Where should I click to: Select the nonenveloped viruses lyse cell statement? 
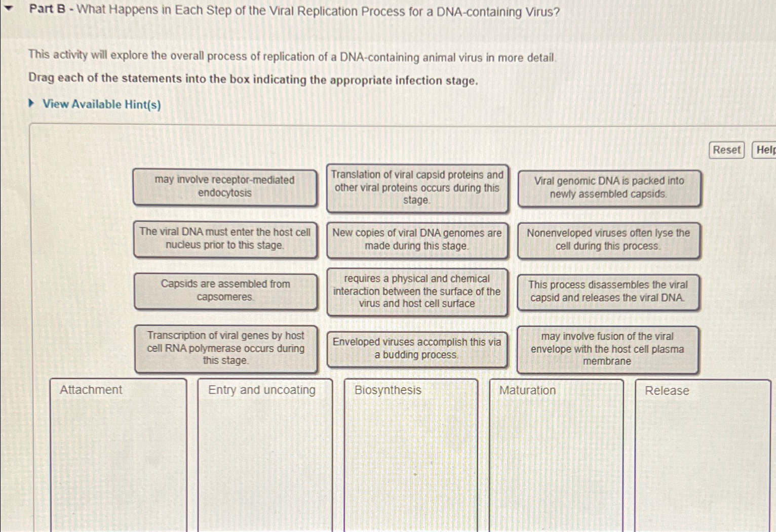pyautogui.click(x=608, y=239)
